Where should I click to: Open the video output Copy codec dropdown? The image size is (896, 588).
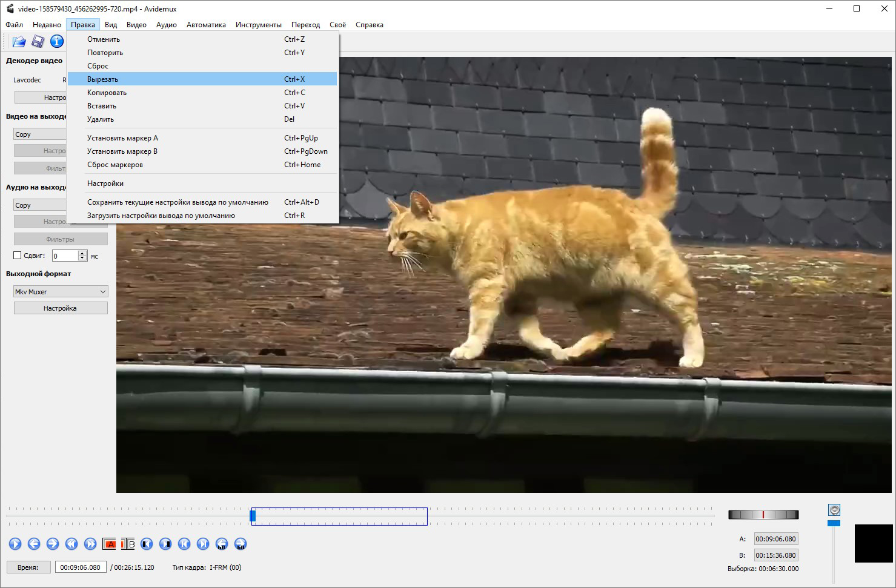coord(40,134)
